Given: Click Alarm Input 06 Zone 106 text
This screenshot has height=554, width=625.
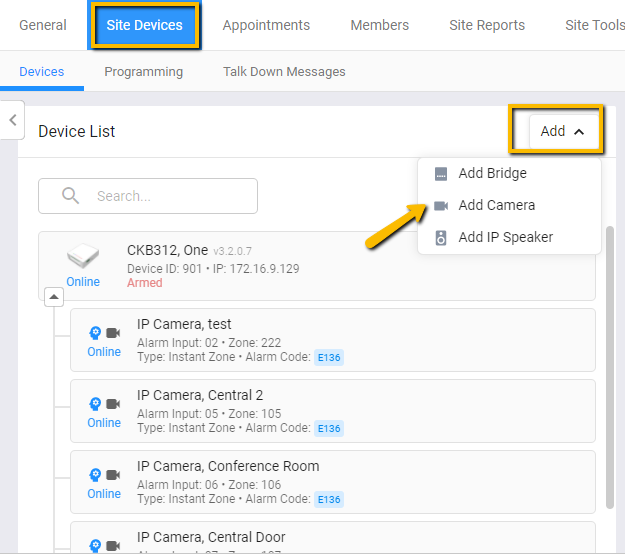Looking at the screenshot, I should click(209, 485).
